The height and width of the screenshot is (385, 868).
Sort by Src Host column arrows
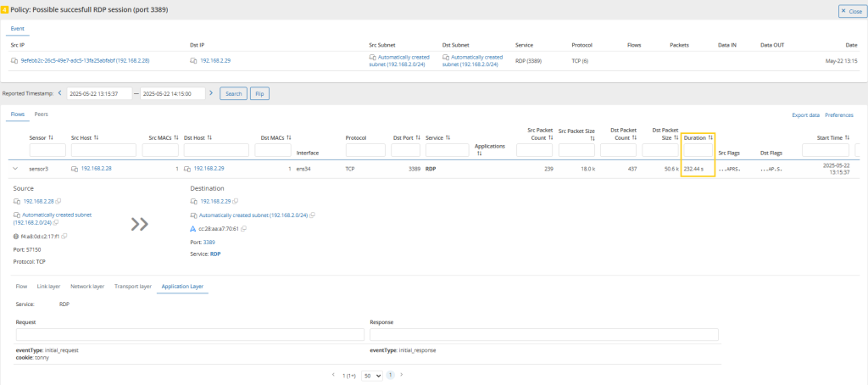[96, 137]
